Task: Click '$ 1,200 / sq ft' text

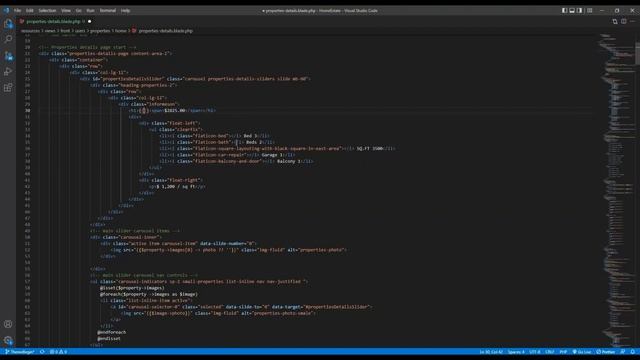Action: (x=176, y=187)
